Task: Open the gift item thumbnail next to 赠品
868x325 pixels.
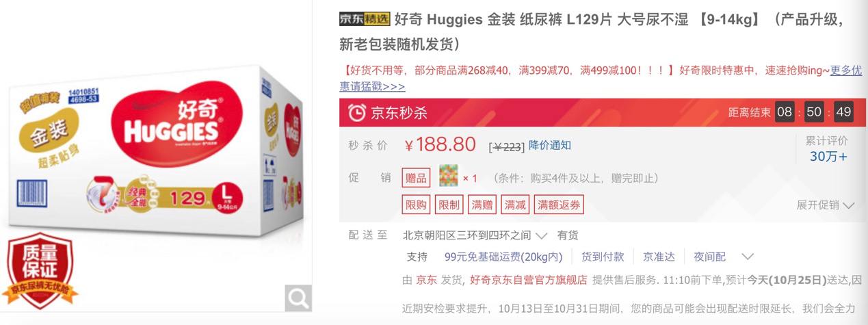Action: coord(448,178)
